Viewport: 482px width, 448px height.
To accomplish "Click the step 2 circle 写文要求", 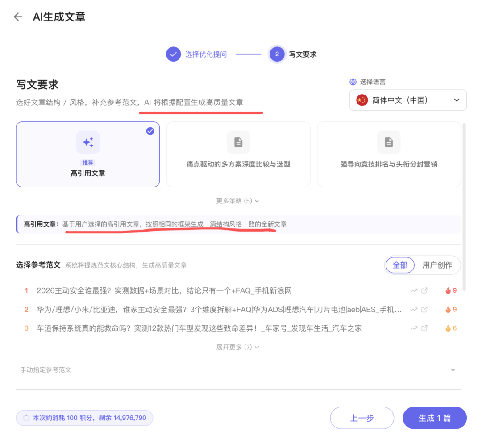I will coord(277,54).
